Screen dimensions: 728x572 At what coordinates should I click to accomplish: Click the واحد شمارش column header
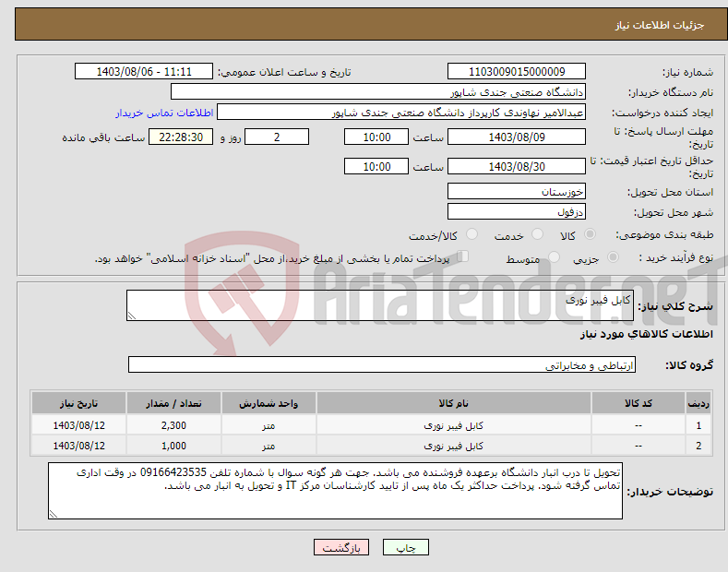(x=269, y=403)
